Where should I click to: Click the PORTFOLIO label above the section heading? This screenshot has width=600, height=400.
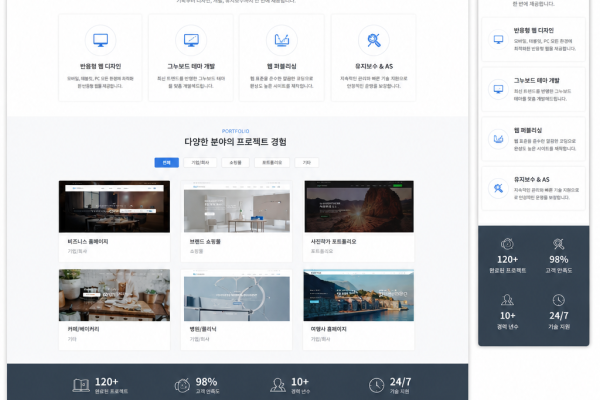pos(235,131)
